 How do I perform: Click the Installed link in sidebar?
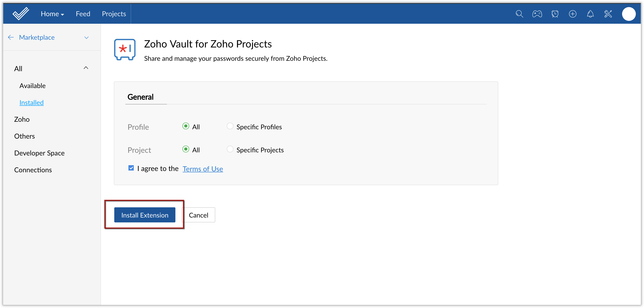[31, 103]
